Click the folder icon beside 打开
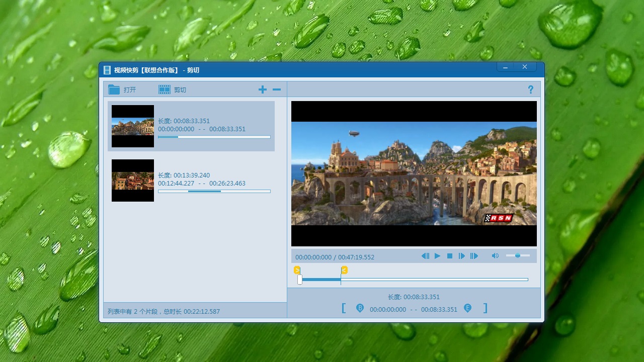644x362 pixels. click(x=114, y=89)
